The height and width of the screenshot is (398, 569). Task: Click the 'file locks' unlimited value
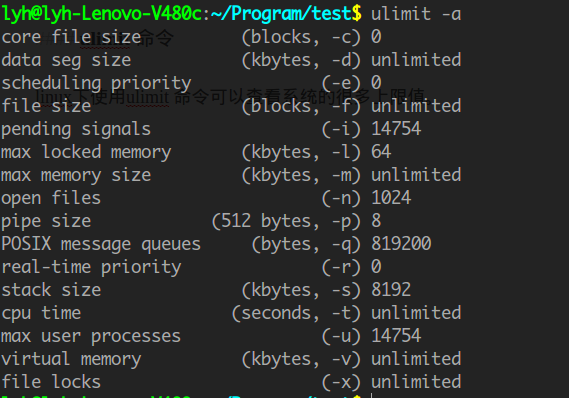coord(416,382)
